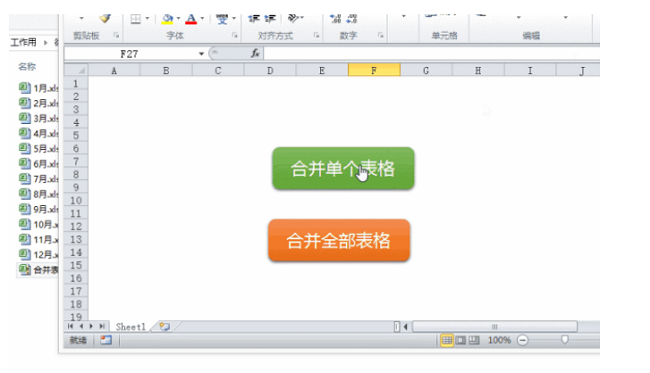Select row 15 header
The height and width of the screenshot is (373, 650).
pyautogui.click(x=76, y=265)
